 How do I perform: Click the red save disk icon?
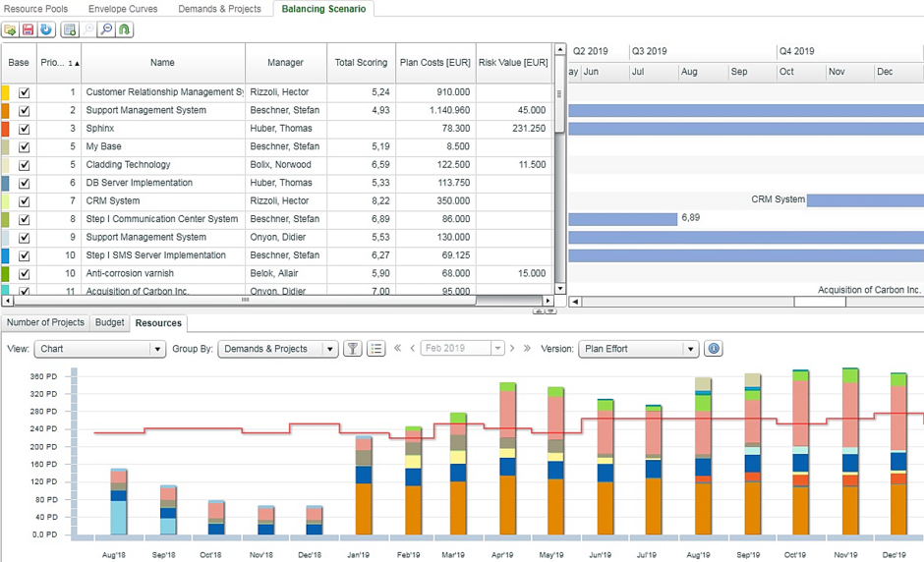[29, 30]
